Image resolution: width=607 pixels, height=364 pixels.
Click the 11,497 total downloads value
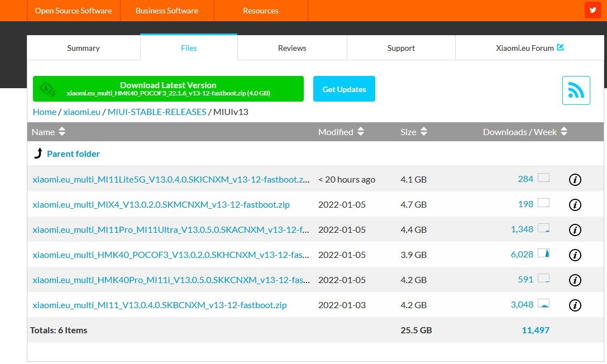tap(536, 331)
